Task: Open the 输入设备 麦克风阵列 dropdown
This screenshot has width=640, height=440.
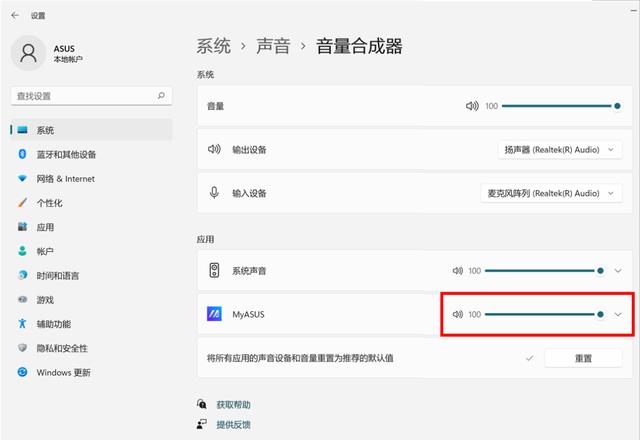Action: click(551, 193)
